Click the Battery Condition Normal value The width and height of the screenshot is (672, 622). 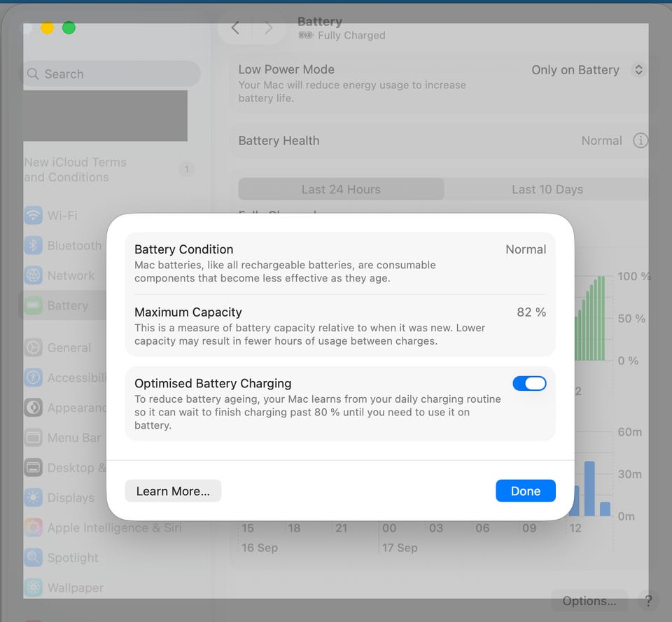(x=526, y=249)
